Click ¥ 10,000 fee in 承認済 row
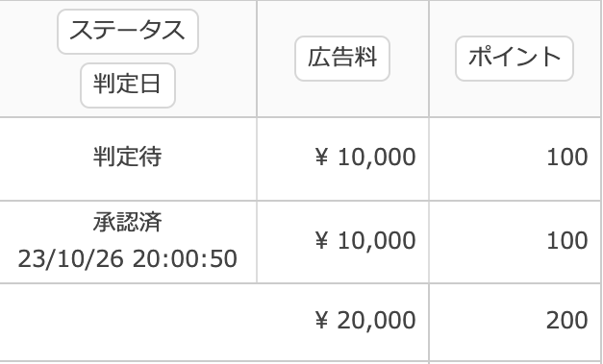603x364 pixels. pos(364,240)
